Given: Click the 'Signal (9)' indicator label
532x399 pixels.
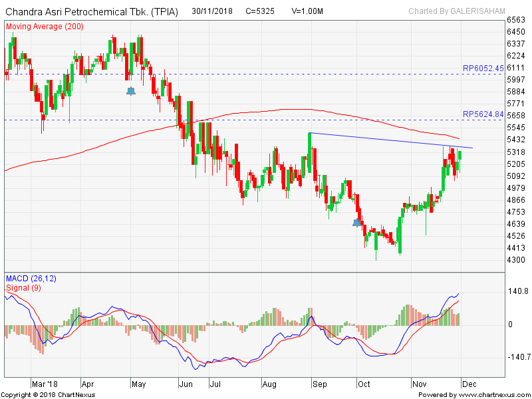Looking at the screenshot, I should [23, 288].
